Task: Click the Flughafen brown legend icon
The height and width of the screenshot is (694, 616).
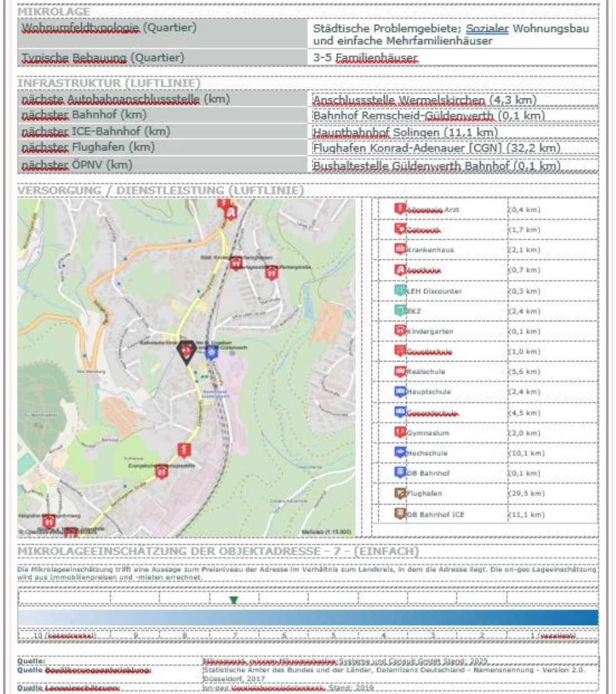Action: pos(400,493)
